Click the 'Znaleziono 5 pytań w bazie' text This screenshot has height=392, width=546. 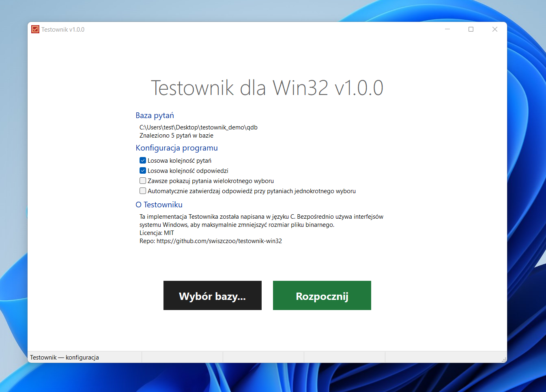[x=176, y=136]
